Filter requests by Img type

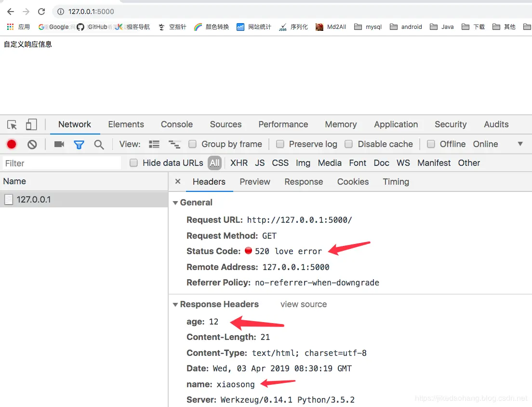(303, 163)
